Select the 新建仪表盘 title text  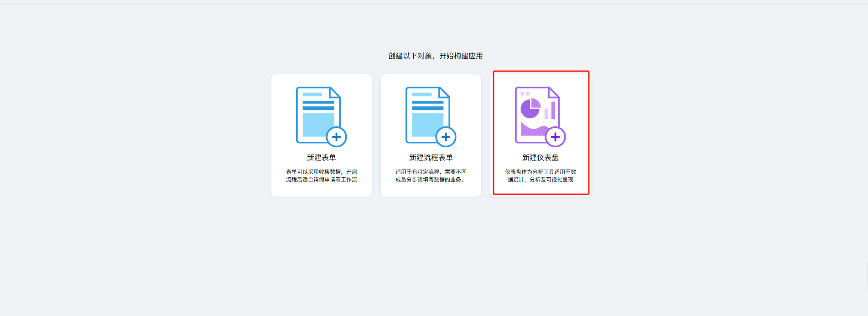[x=540, y=158]
